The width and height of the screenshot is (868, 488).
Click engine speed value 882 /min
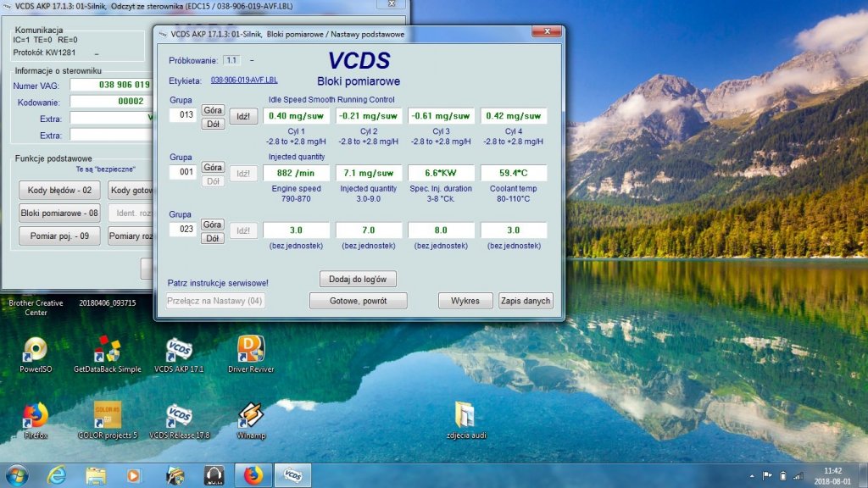[296, 173]
